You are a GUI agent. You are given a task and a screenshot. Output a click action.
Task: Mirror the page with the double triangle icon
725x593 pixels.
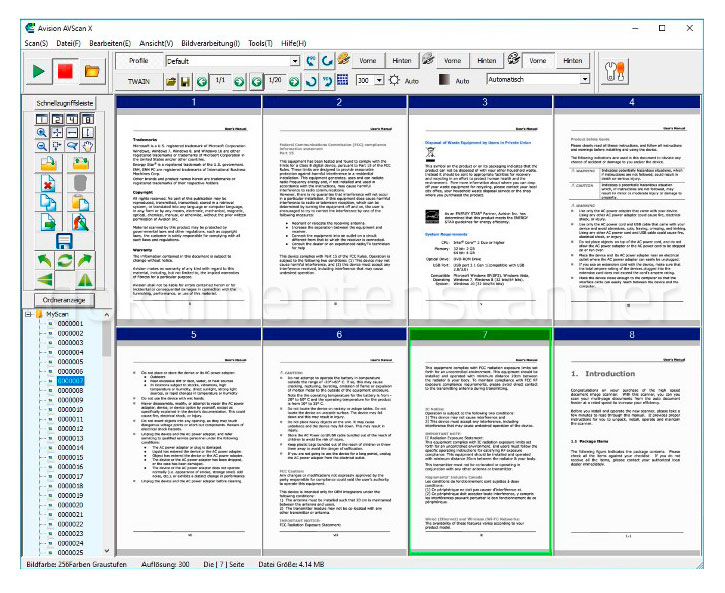[x=85, y=279]
